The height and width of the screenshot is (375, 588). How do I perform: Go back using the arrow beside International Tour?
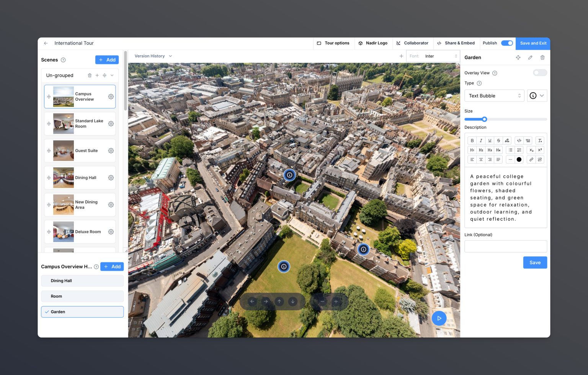pyautogui.click(x=46, y=43)
